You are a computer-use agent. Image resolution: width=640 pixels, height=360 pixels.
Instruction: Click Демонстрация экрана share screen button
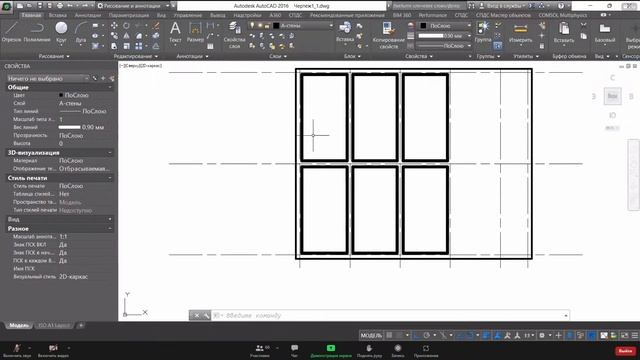[x=331, y=351]
